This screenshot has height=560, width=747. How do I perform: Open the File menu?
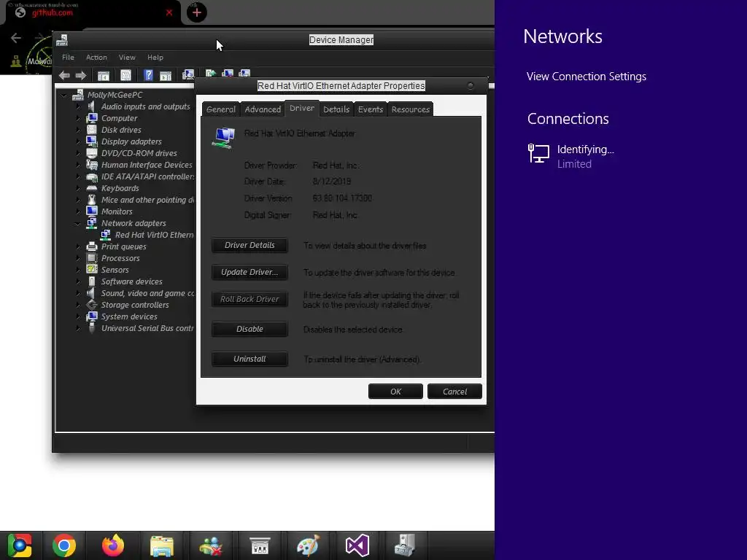coord(68,57)
